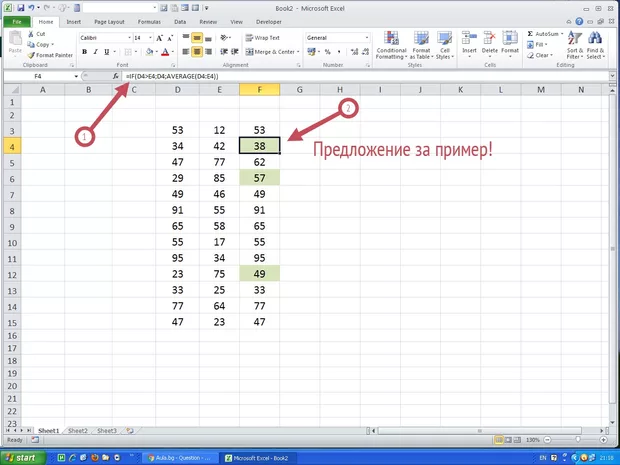Toggle Wrap Text
The width and height of the screenshot is (620, 465).
click(x=263, y=38)
